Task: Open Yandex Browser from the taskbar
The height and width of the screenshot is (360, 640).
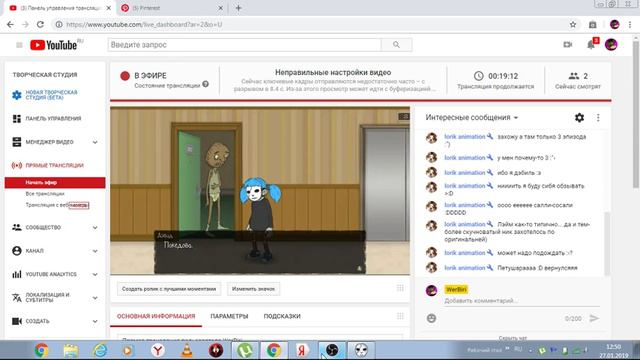Action: coord(158,350)
